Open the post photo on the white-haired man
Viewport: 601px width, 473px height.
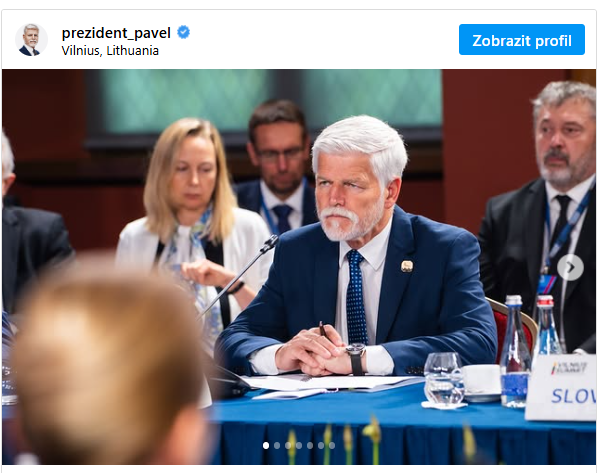(x=356, y=245)
